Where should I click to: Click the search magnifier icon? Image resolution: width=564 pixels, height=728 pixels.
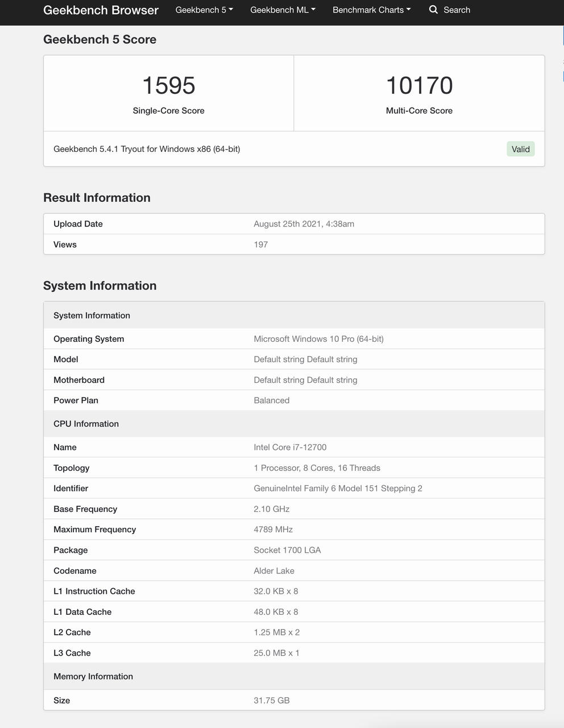[433, 10]
